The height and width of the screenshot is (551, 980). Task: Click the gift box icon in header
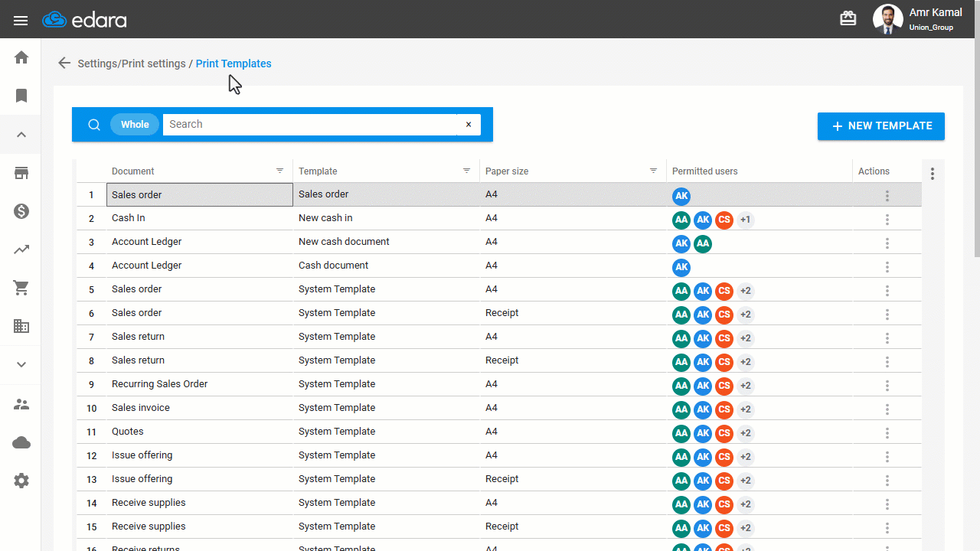point(848,18)
